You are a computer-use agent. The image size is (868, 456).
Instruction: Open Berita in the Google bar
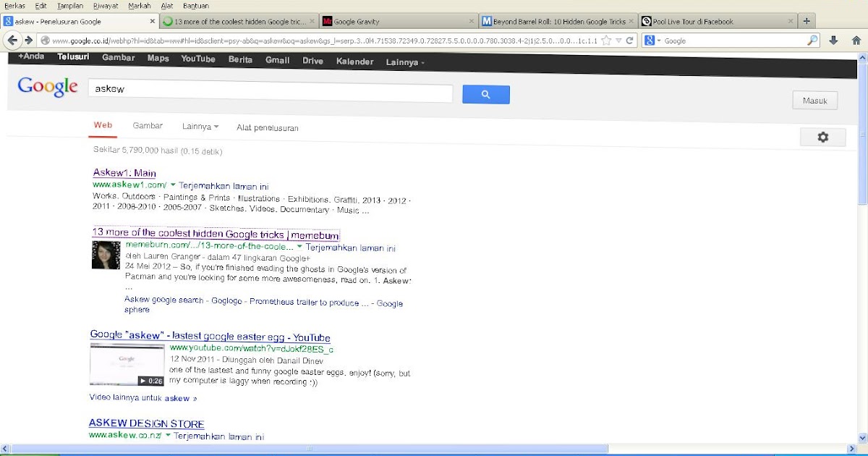pyautogui.click(x=241, y=61)
